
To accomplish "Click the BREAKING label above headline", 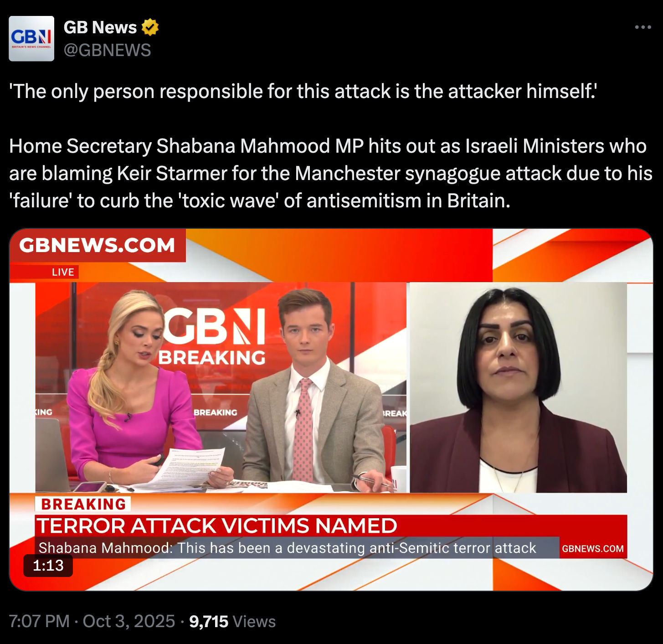I will (83, 504).
